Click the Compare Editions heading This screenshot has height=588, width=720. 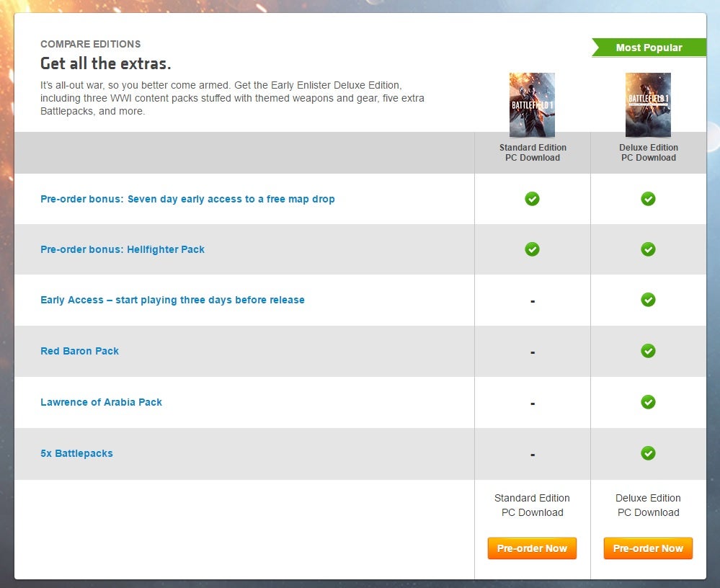[x=91, y=44]
